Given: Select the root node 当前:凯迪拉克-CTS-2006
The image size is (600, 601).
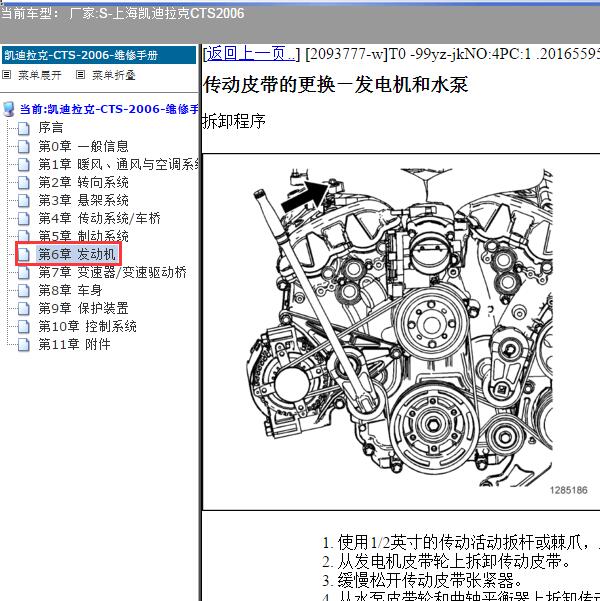Looking at the screenshot, I should click(109, 109).
